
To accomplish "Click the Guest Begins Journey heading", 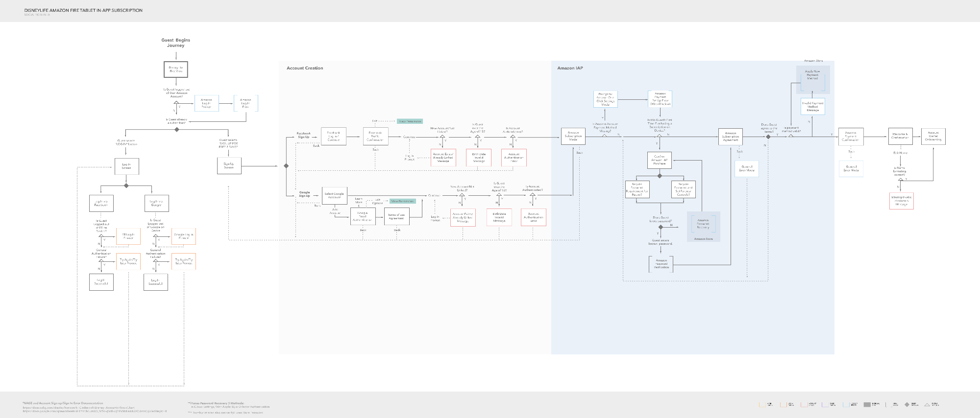I will click(x=176, y=43).
